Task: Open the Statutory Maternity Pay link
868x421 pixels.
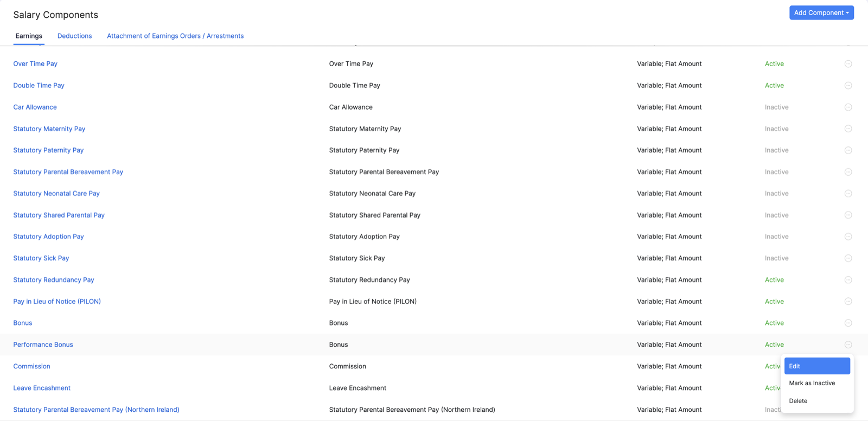Action: coord(49,129)
